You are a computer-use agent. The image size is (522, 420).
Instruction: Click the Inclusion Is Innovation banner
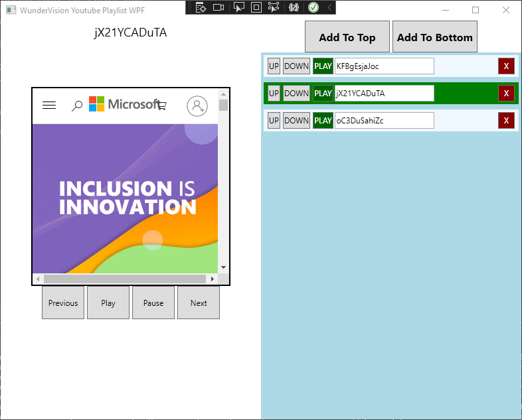125,198
